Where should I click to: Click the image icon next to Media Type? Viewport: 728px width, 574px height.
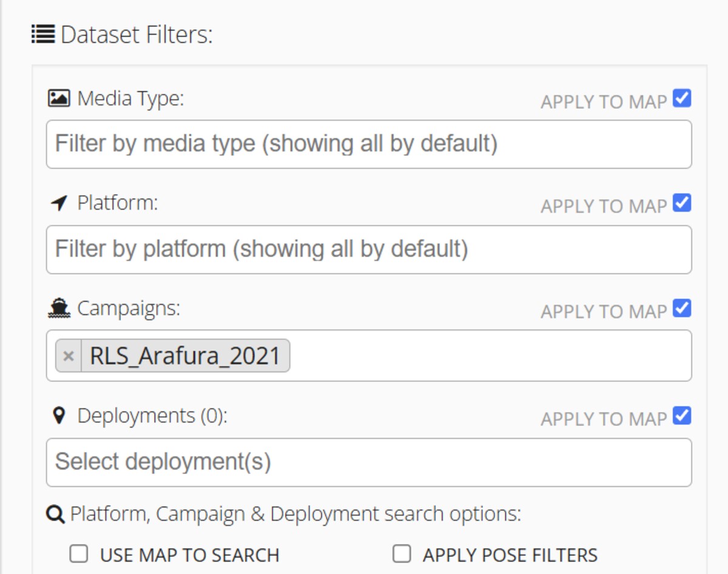[x=59, y=98]
